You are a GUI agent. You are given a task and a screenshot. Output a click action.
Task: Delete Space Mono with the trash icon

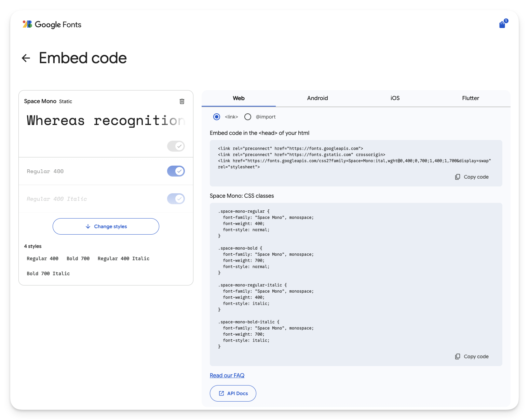tap(182, 101)
